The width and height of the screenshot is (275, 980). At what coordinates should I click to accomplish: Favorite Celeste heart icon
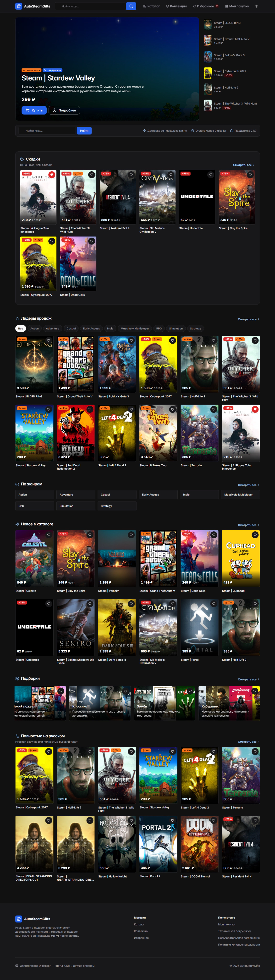tap(49, 535)
